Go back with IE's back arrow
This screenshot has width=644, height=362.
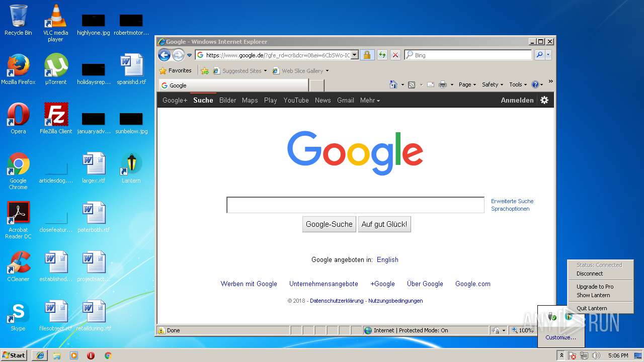164,55
